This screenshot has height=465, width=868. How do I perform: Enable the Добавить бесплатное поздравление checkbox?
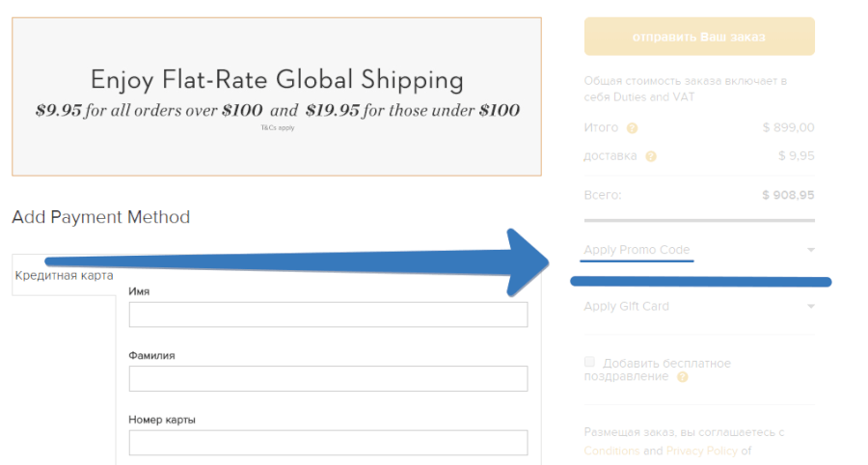tap(589, 362)
